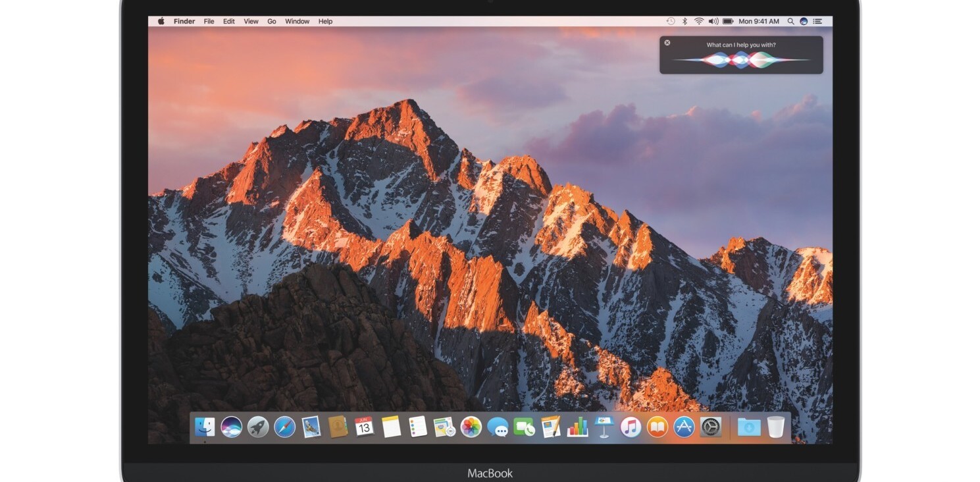The width and height of the screenshot is (980, 482).
Task: Open Safari from the dock
Action: (x=284, y=427)
